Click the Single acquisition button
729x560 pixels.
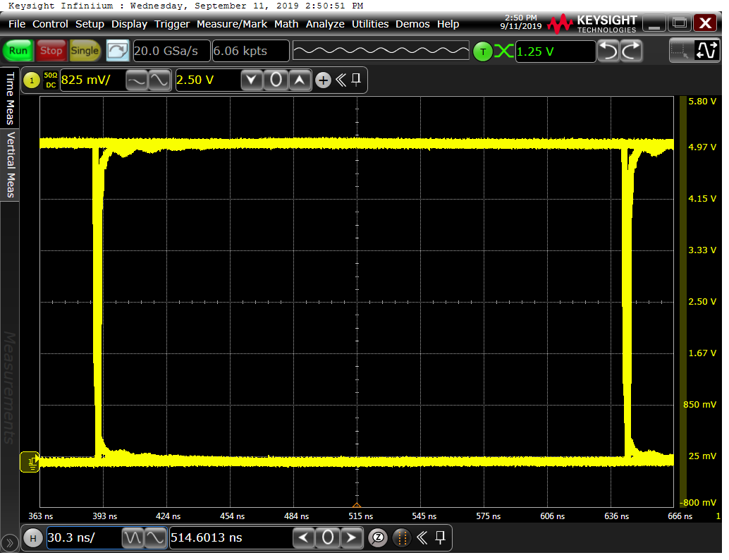85,51
